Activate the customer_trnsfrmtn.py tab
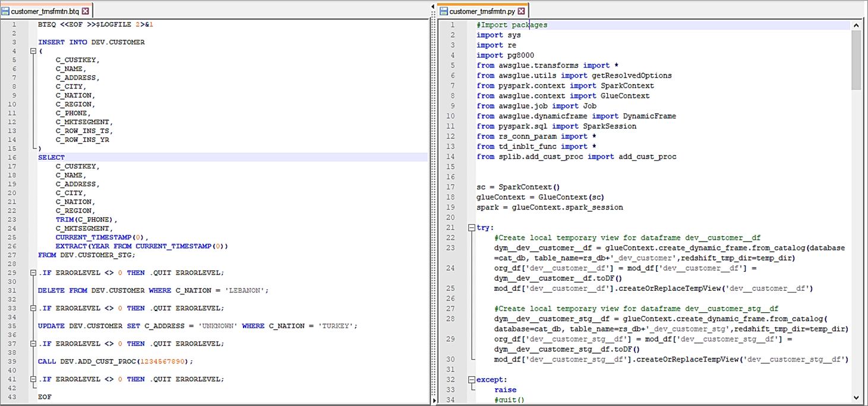The width and height of the screenshot is (868, 406). pyautogui.click(x=482, y=11)
